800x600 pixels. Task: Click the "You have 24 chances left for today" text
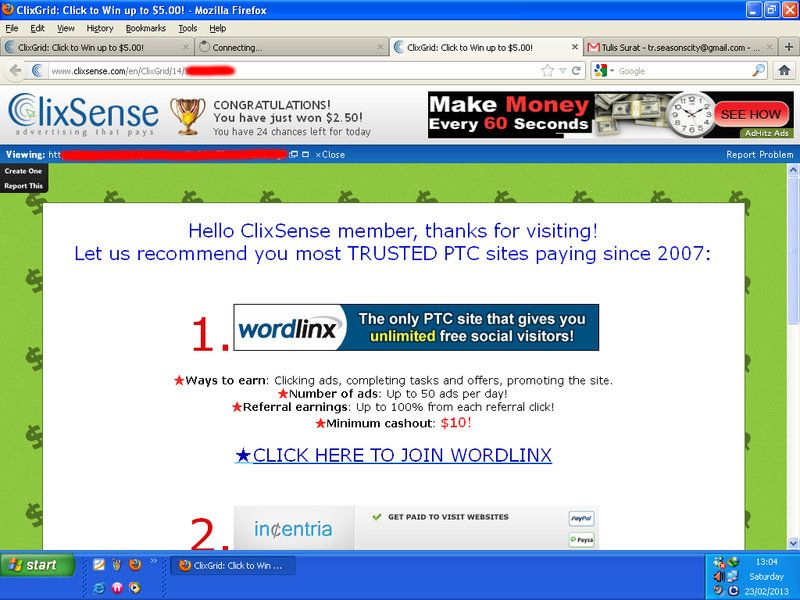(x=292, y=132)
